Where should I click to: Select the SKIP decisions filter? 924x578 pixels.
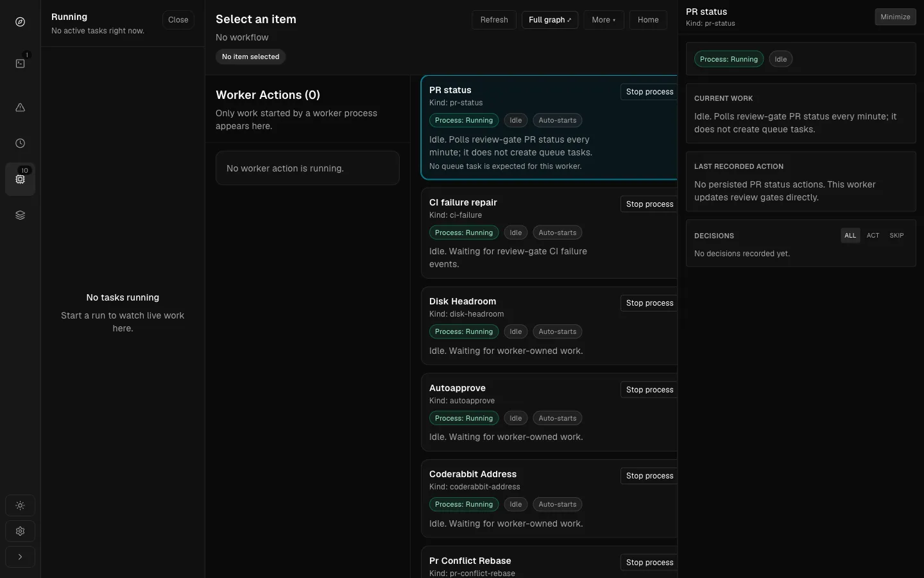pos(896,236)
